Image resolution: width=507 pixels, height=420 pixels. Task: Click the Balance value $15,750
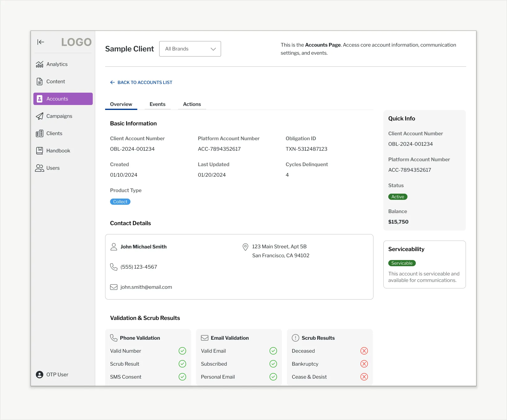click(x=398, y=222)
